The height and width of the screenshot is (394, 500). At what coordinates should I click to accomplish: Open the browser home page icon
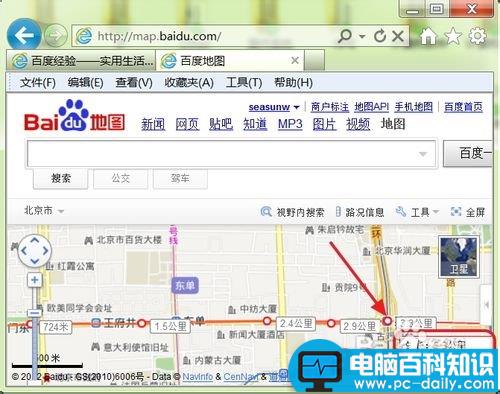click(x=428, y=36)
